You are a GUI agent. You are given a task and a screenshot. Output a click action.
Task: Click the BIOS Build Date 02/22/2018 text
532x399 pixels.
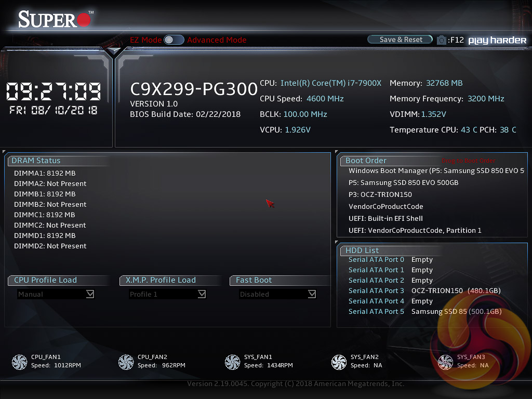[x=185, y=114]
